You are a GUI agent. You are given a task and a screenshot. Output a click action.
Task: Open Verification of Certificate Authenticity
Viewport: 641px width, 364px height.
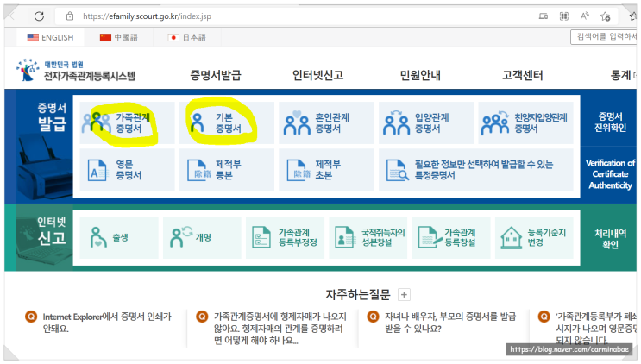pos(610,174)
